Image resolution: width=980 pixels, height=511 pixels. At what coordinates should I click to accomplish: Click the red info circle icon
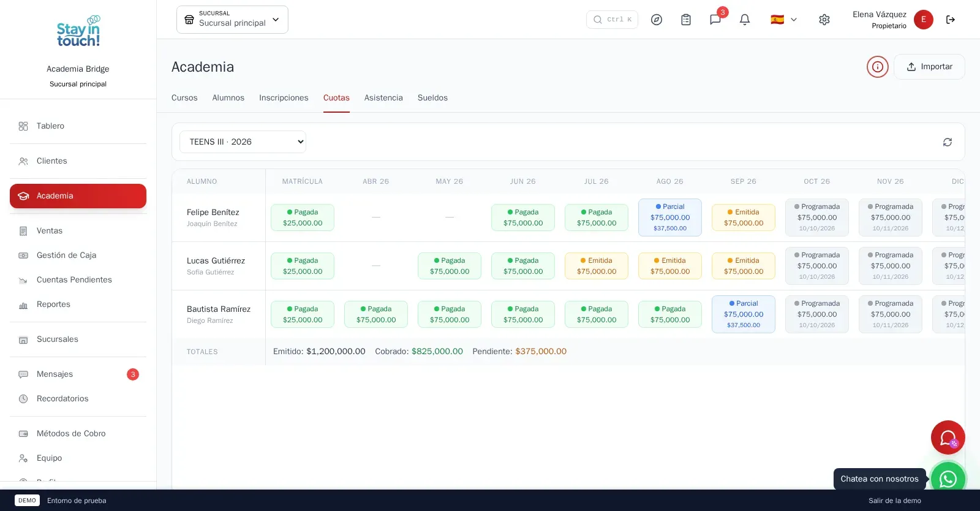[878, 67]
